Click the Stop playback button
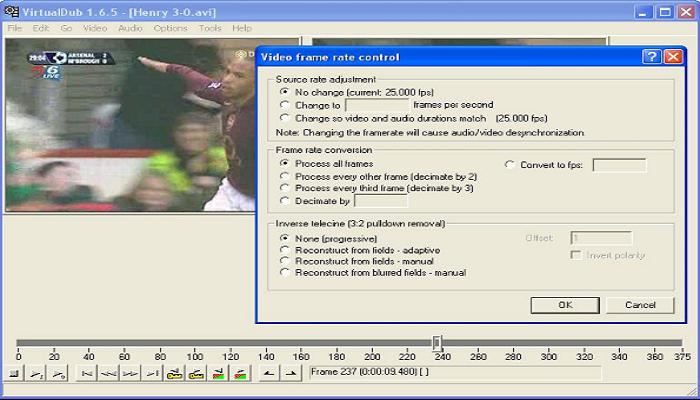 pos(14,373)
